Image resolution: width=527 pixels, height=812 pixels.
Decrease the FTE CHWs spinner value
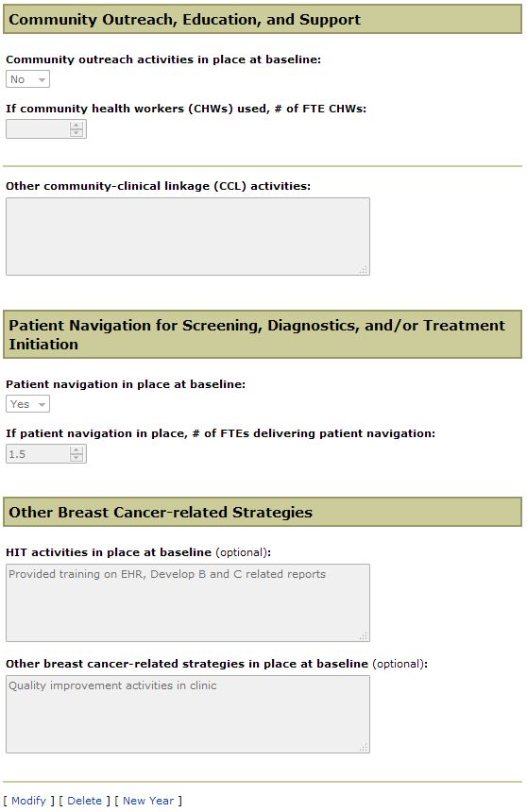tap(76, 133)
